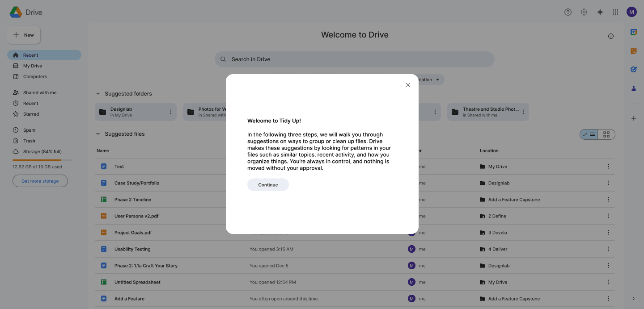Image resolution: width=644 pixels, height=309 pixels.
Task: Click Get more storage button
Action: coord(40,181)
